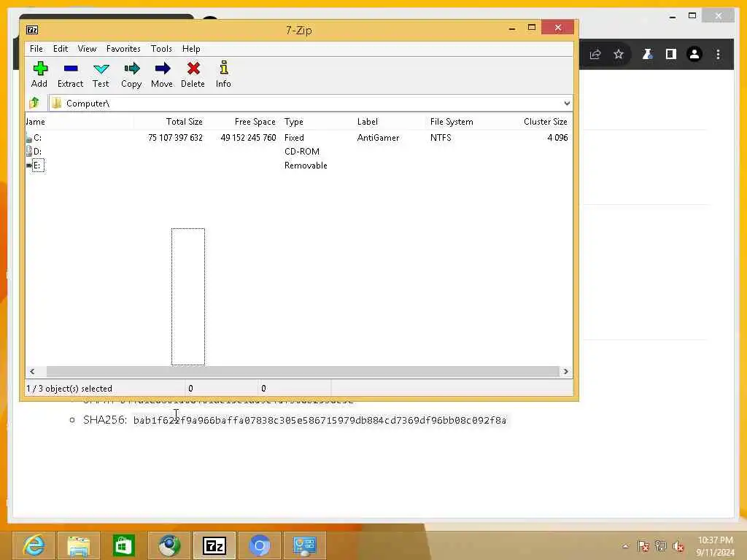Click the Extract toolbar icon
The image size is (747, 560).
click(x=71, y=74)
